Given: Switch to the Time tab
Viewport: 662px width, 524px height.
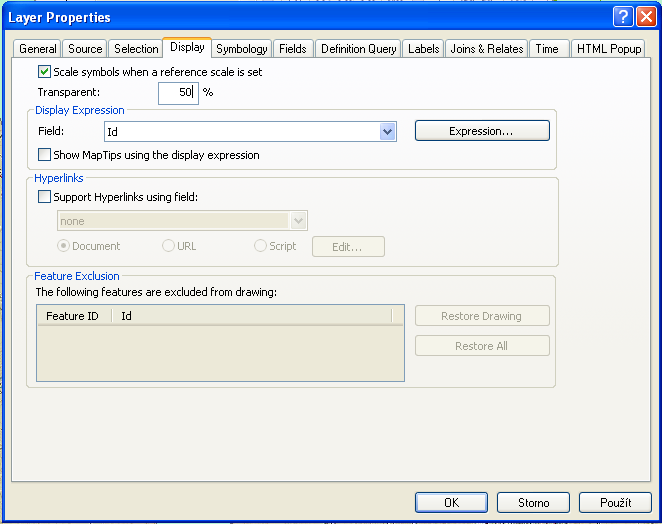Looking at the screenshot, I should tap(547, 49).
